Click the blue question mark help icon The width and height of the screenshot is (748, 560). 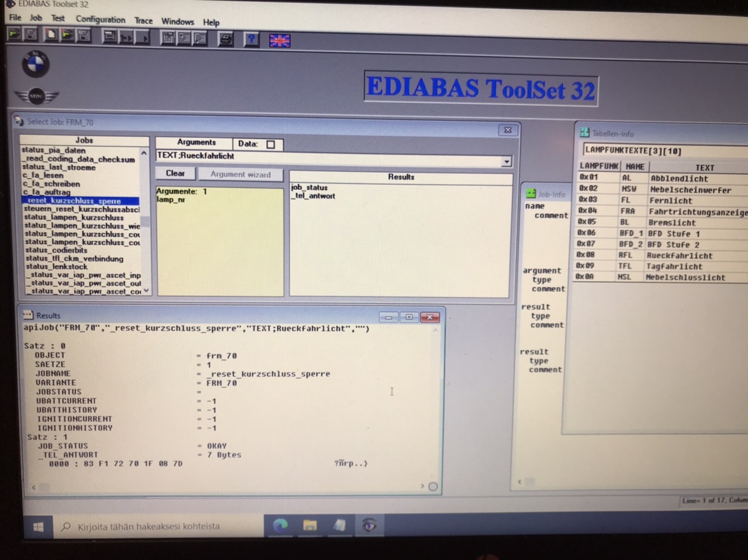tap(251, 39)
